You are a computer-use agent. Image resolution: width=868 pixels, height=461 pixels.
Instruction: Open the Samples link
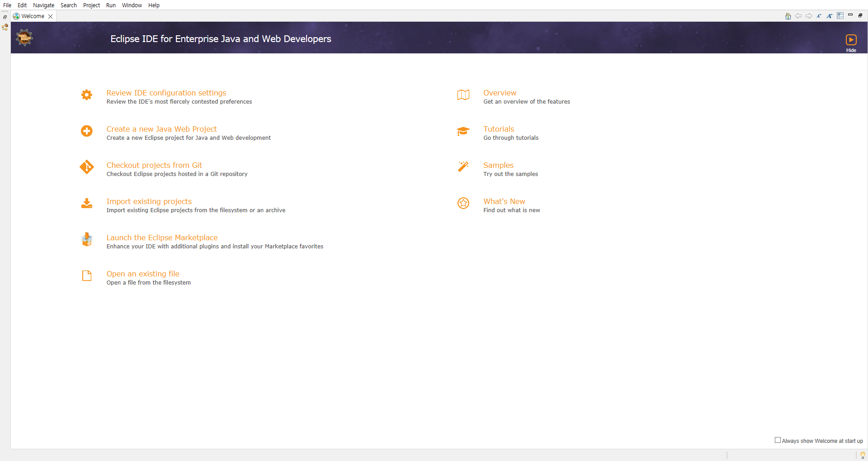pyautogui.click(x=498, y=165)
